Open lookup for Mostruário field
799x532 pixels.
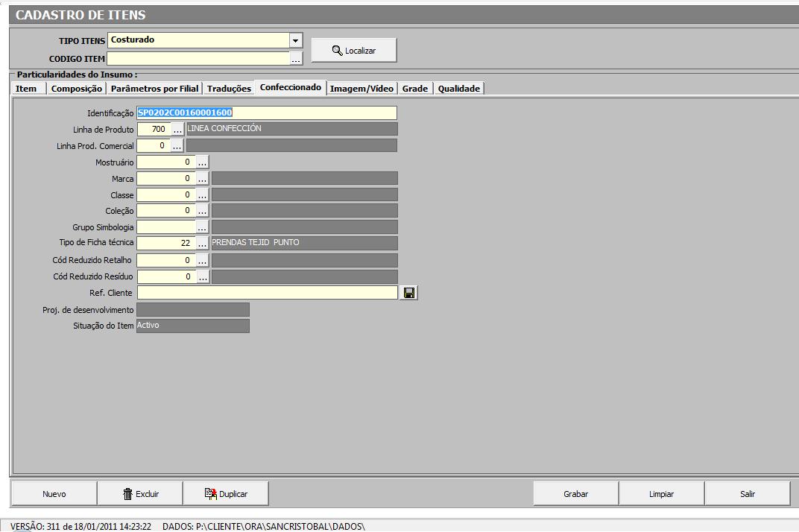coord(202,162)
